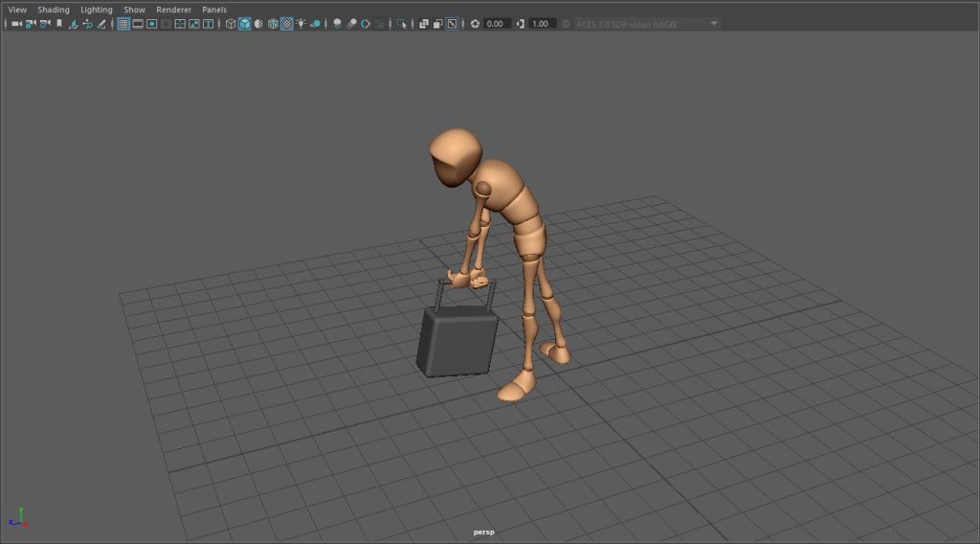Open the Lighting menu

pyautogui.click(x=96, y=10)
